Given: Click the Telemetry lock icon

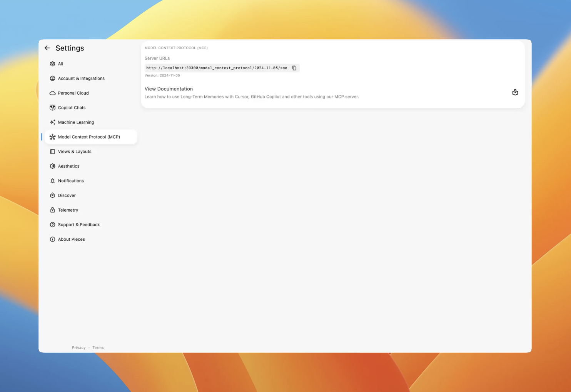Looking at the screenshot, I should pos(53,210).
